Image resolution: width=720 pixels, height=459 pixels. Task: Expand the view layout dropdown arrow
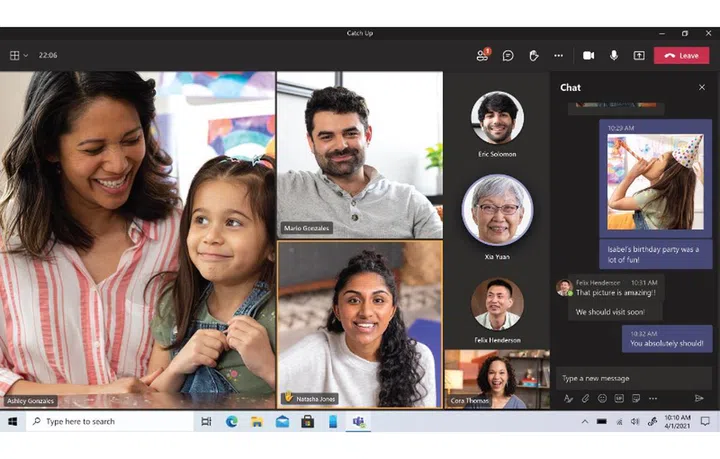click(x=26, y=55)
